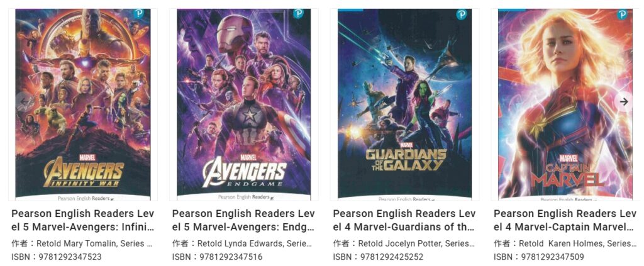View the Captain Marvel book cover
644x266 pixels.
click(565, 104)
